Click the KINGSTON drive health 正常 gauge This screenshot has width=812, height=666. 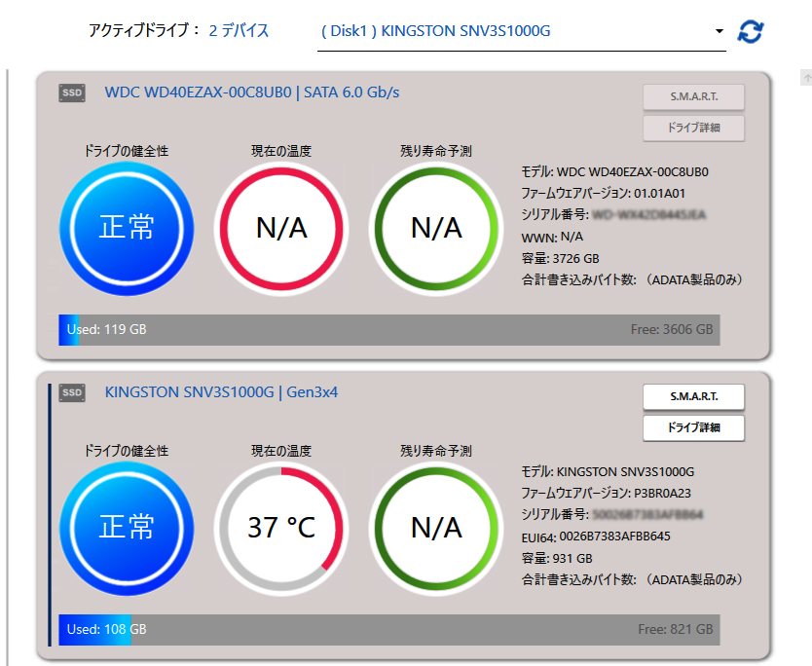pyautogui.click(x=127, y=529)
